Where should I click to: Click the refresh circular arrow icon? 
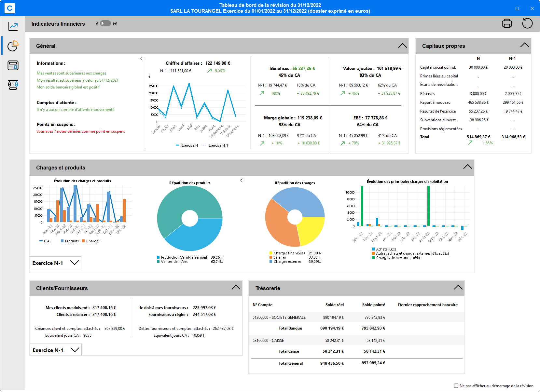point(527,23)
